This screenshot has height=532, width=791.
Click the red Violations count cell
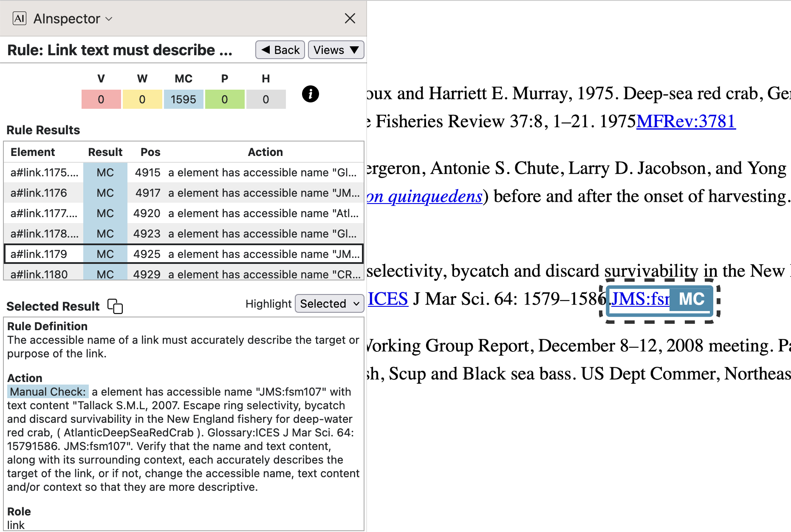(x=101, y=99)
